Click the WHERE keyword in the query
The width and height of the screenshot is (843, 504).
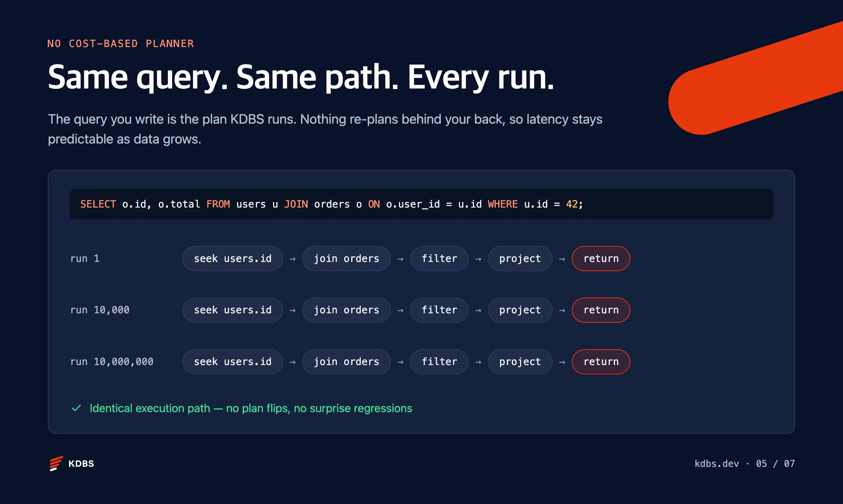pyautogui.click(x=503, y=204)
